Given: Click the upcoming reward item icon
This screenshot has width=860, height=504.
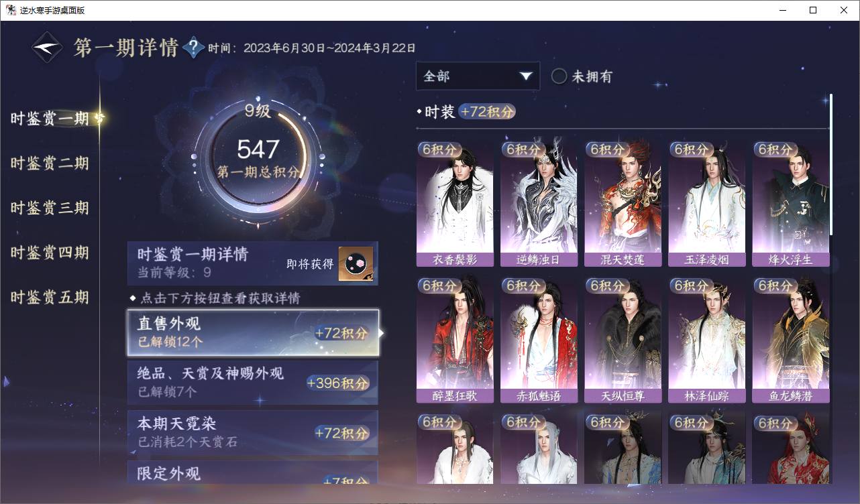Looking at the screenshot, I should point(355,264).
